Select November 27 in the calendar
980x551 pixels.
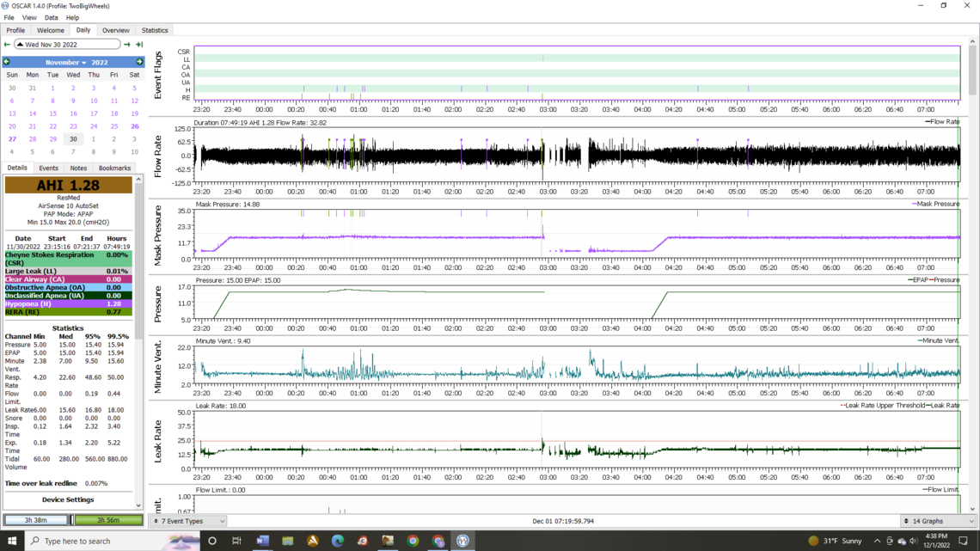tap(12, 138)
